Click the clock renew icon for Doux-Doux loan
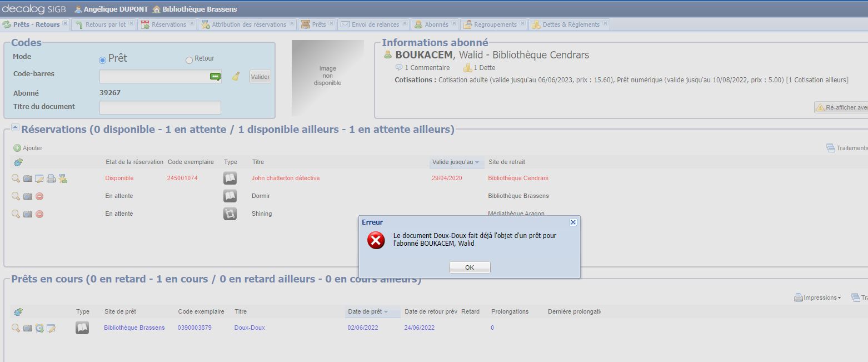Viewport: 868px width, 362px height. (39, 328)
